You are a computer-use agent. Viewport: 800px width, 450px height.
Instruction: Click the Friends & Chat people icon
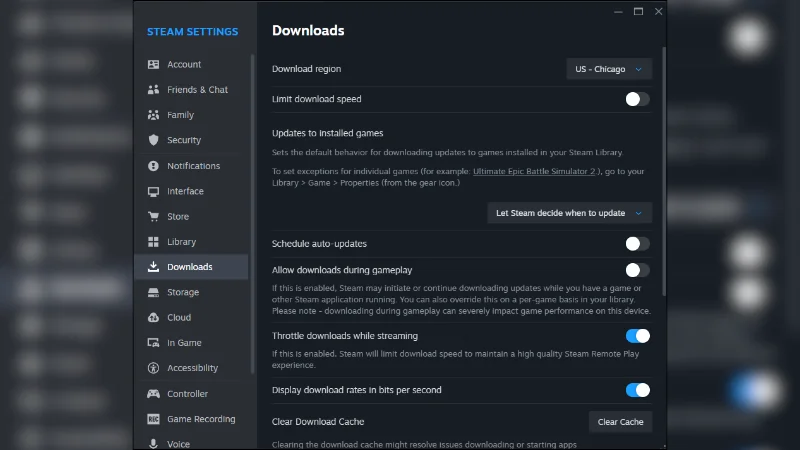click(153, 90)
